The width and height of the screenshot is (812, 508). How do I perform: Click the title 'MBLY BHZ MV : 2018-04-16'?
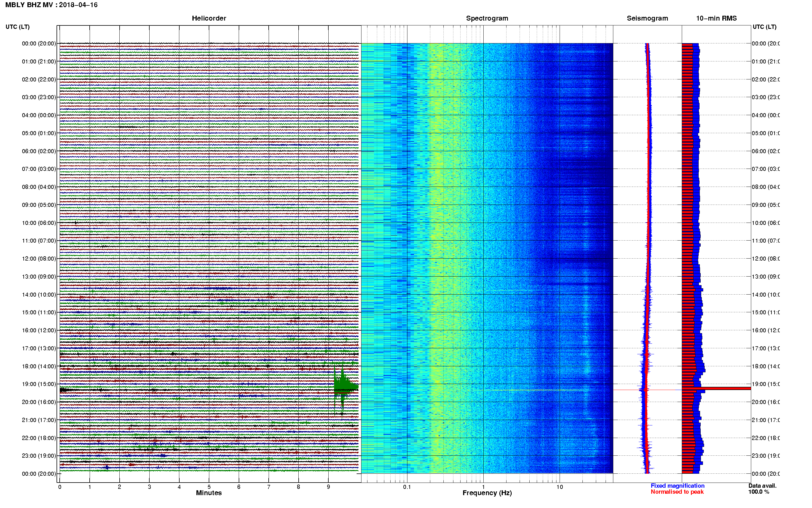pyautogui.click(x=51, y=5)
